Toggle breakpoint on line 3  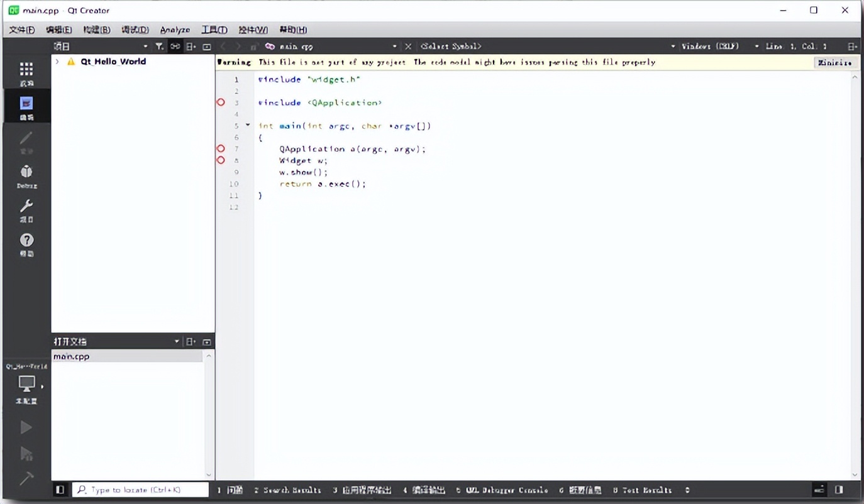pyautogui.click(x=221, y=102)
